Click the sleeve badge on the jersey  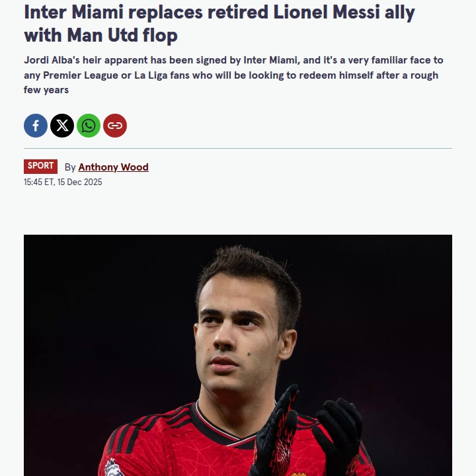(113, 467)
